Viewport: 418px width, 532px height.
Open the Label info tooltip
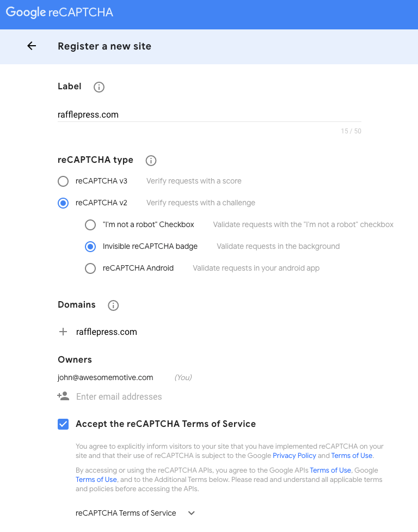99,87
